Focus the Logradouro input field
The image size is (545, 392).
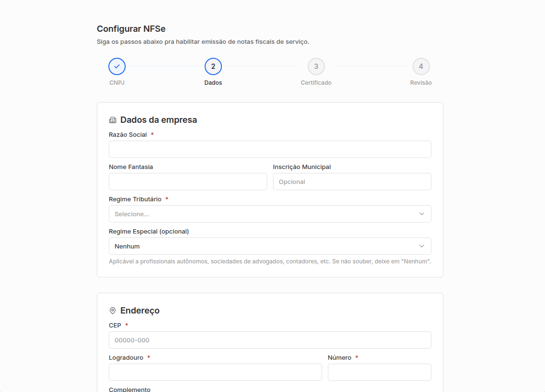(215, 373)
